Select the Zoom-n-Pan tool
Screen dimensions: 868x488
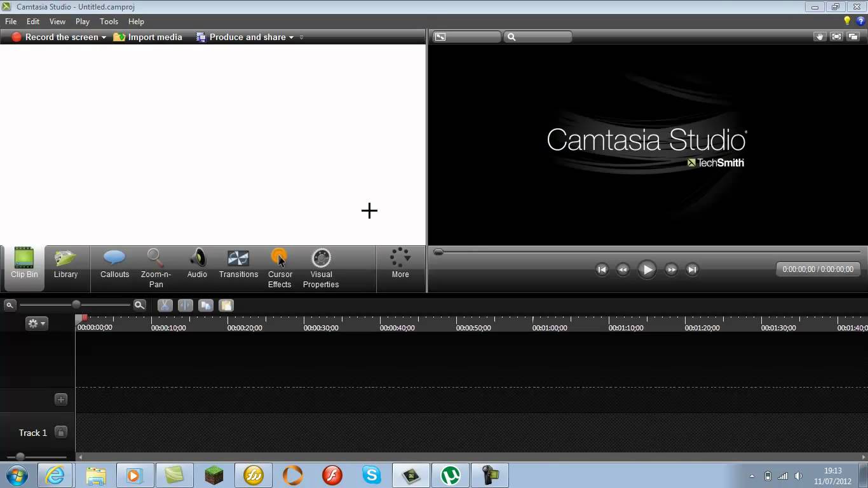click(156, 268)
